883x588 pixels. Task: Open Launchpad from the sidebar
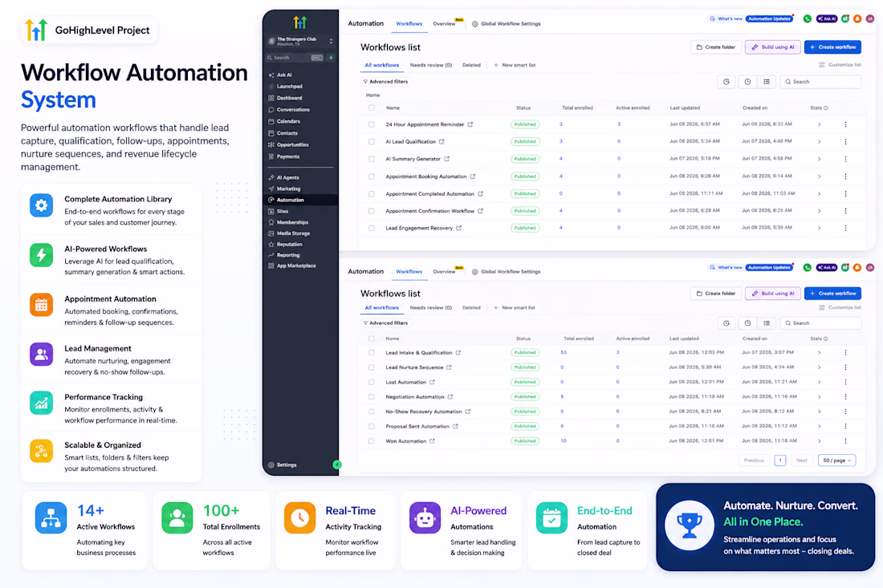tap(290, 87)
